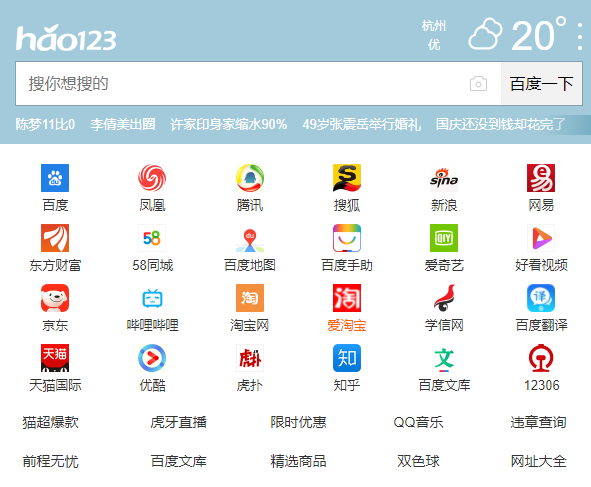The image size is (591, 487).
Task: Open hot topic 许家印身家缩水90%
Action: (x=229, y=124)
